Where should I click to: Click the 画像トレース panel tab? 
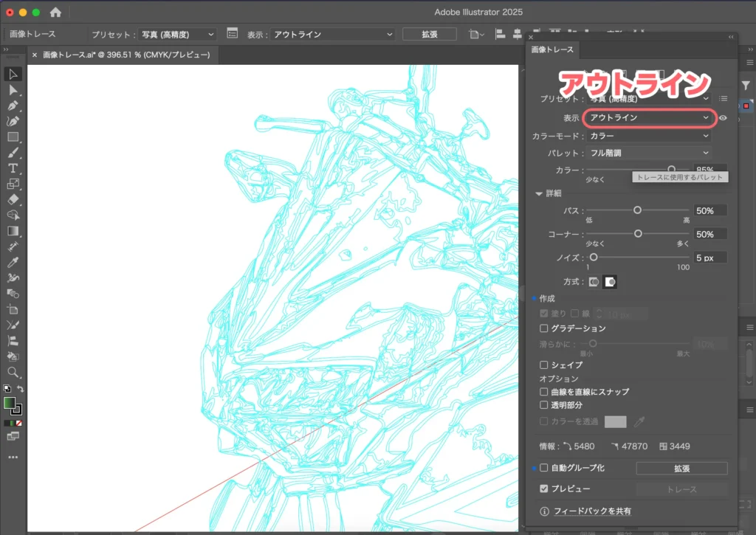[x=553, y=50]
